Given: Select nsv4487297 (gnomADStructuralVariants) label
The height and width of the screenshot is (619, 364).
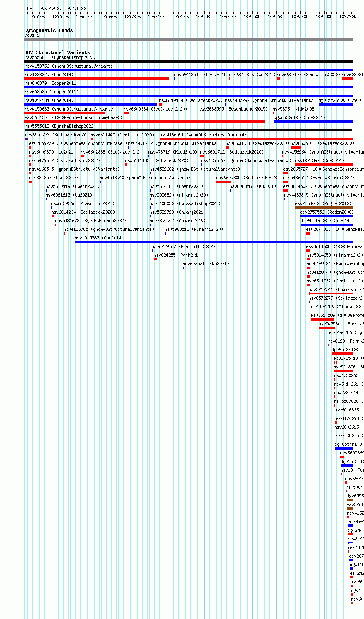Looking at the screenshot, I should pos(270,100).
